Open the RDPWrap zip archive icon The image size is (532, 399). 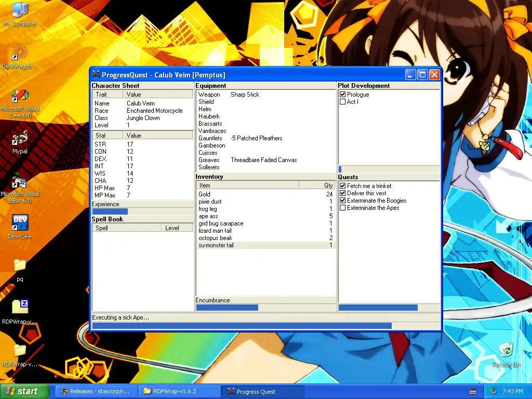coord(20,312)
